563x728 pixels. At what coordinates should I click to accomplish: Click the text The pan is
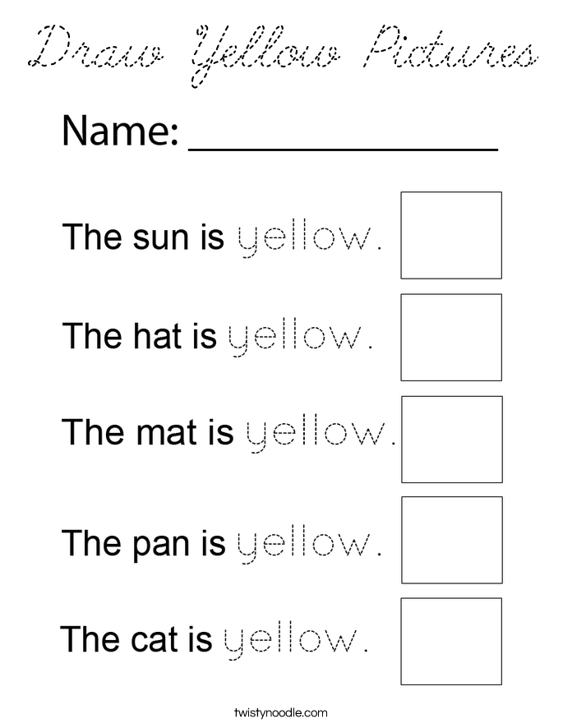tap(144, 543)
